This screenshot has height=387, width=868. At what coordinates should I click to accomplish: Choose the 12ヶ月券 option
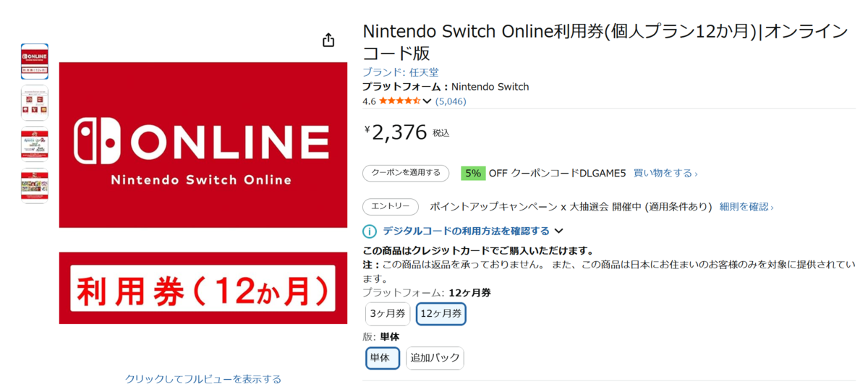441,313
